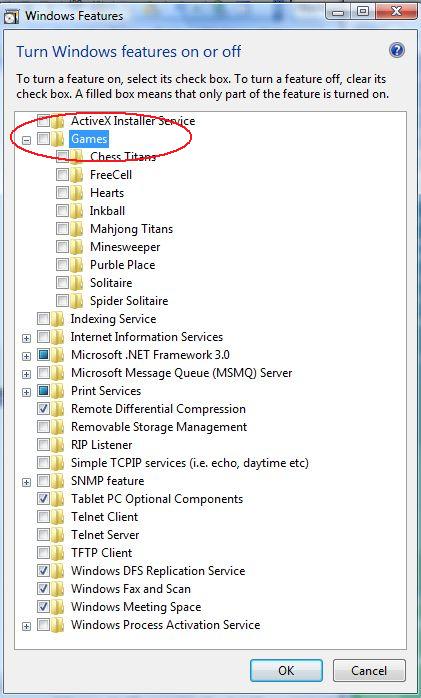Click the Cancel button
This screenshot has height=698, width=421.
pos(369,670)
